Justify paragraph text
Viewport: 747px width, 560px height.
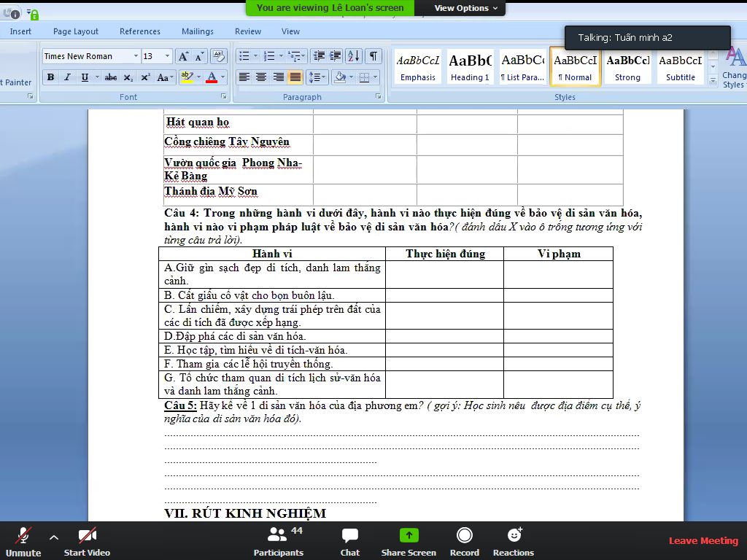point(295,77)
